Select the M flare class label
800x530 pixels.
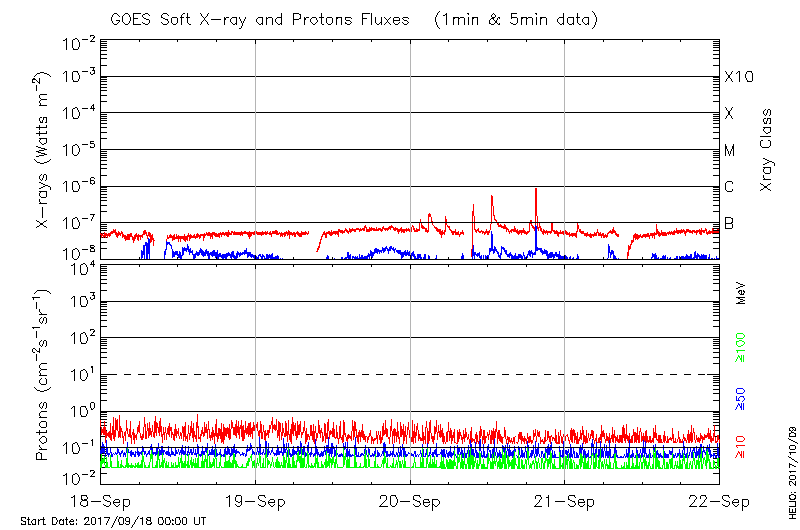pyautogui.click(x=730, y=151)
